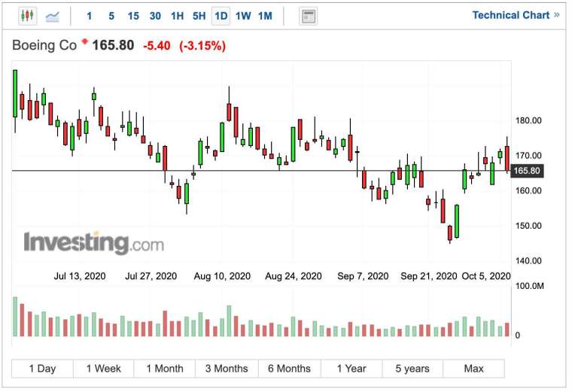Click the (-3.15%) percent change
This screenshot has width=572, height=392.
(x=202, y=46)
